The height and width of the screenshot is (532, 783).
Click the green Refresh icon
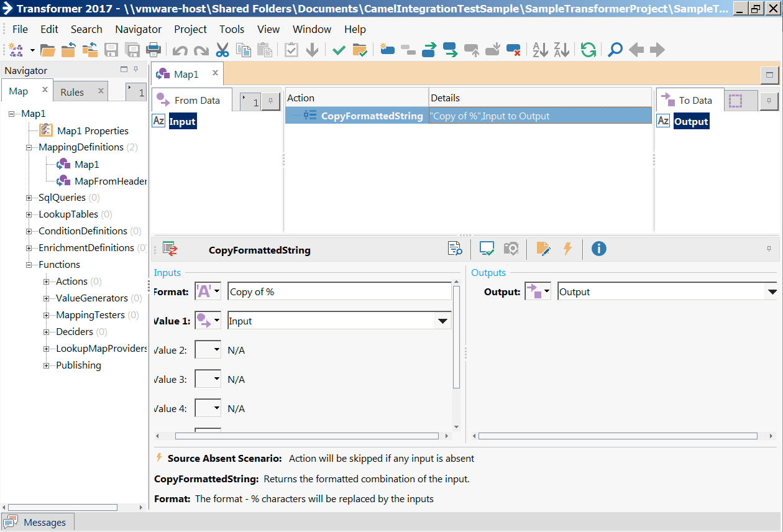tap(588, 50)
